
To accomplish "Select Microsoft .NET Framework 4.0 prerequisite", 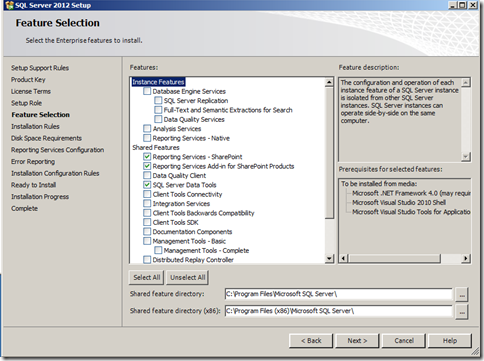I will tap(411, 193).
